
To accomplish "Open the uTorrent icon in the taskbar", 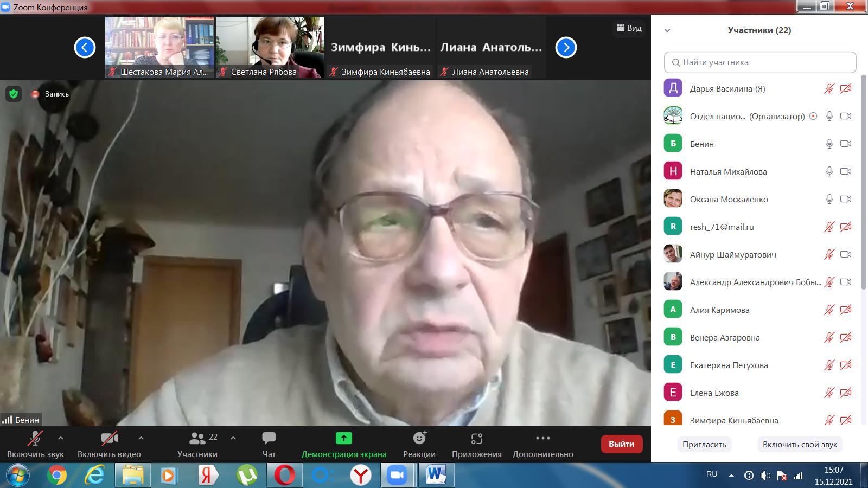I will (x=247, y=476).
